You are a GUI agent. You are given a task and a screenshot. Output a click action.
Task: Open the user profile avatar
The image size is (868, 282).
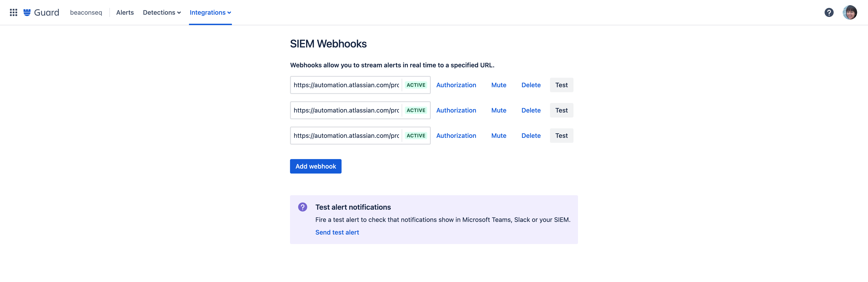point(849,12)
